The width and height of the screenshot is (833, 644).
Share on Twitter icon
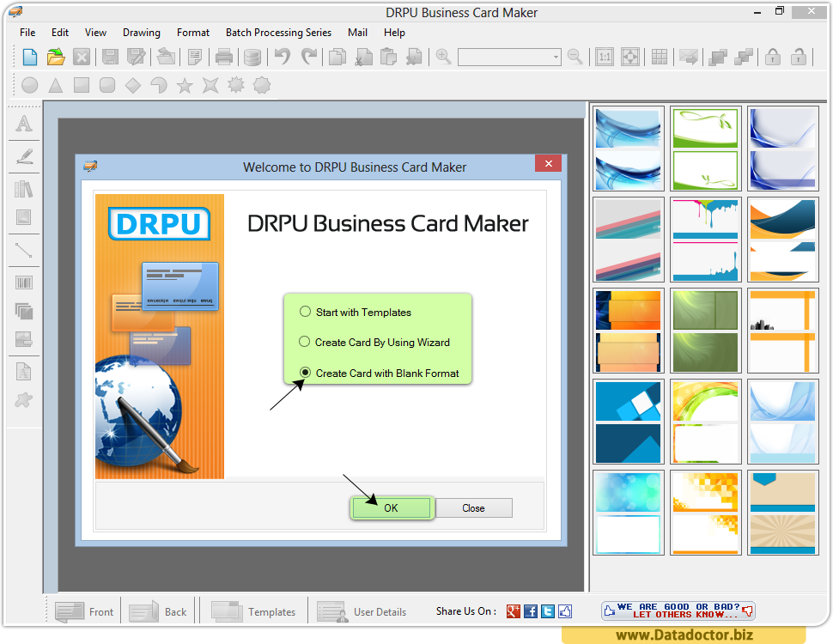(548, 611)
